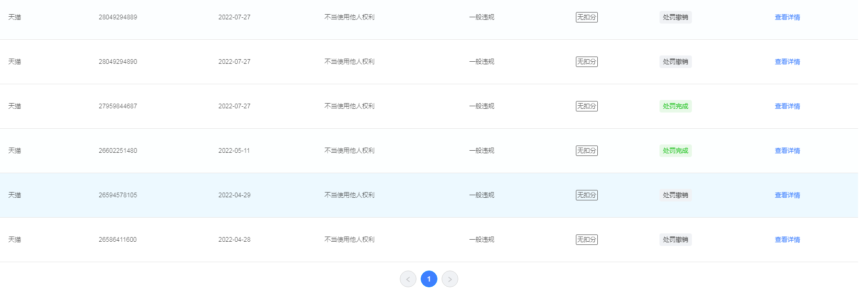Click 查看详情 for record 26594578105

787,195
